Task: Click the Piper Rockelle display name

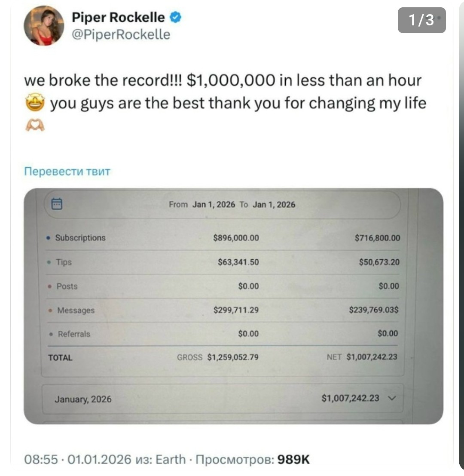Action: (118, 17)
